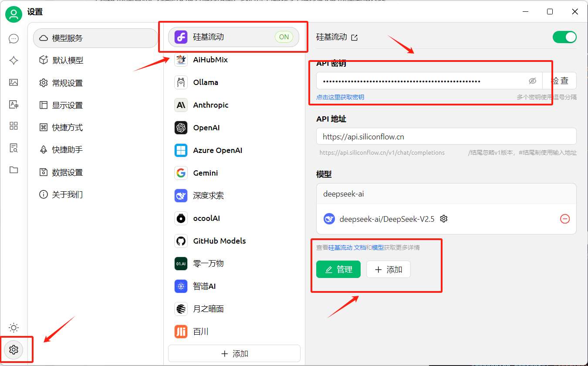Open the 硅基流动 文档 link
The width and height of the screenshot is (588, 366).
click(347, 247)
